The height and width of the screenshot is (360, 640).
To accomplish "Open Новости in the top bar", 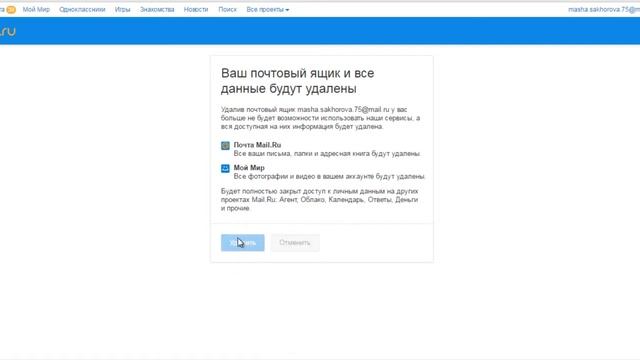I will (196, 9).
